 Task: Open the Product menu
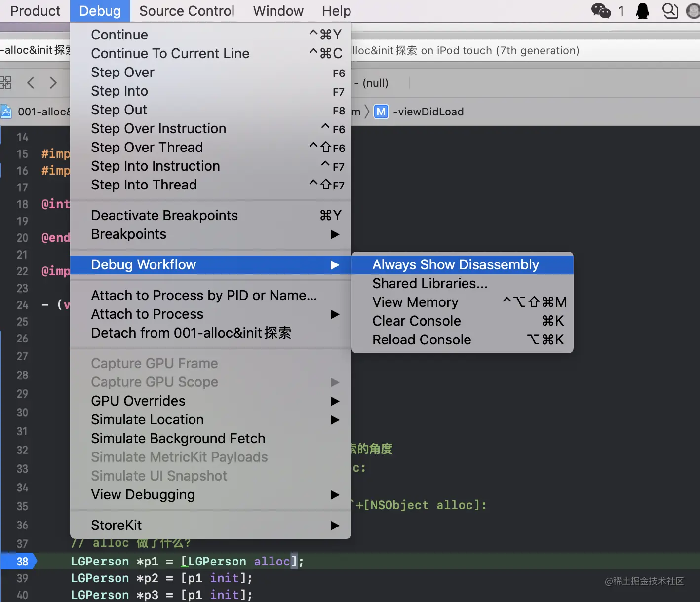coord(35,11)
